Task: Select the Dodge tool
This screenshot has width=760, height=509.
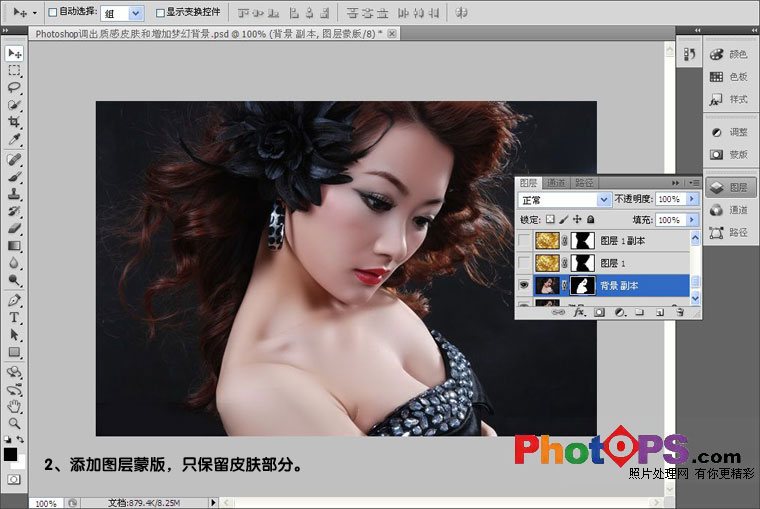Action: 15,280
